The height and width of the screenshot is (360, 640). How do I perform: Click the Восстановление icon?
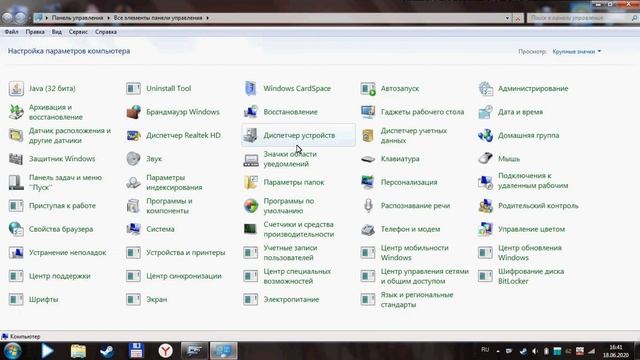pyautogui.click(x=251, y=112)
